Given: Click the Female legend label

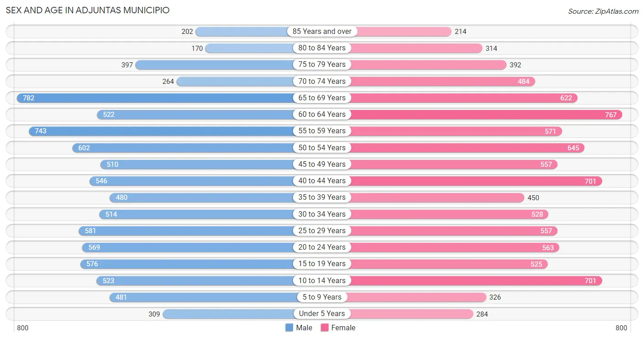Looking at the screenshot, I should click(x=344, y=328).
